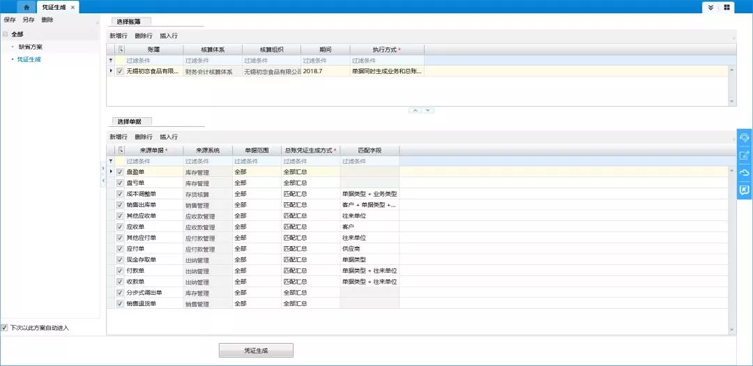753x366 pixels.
Task: Switch to the 凭证生成 tab
Action: [x=54, y=8]
